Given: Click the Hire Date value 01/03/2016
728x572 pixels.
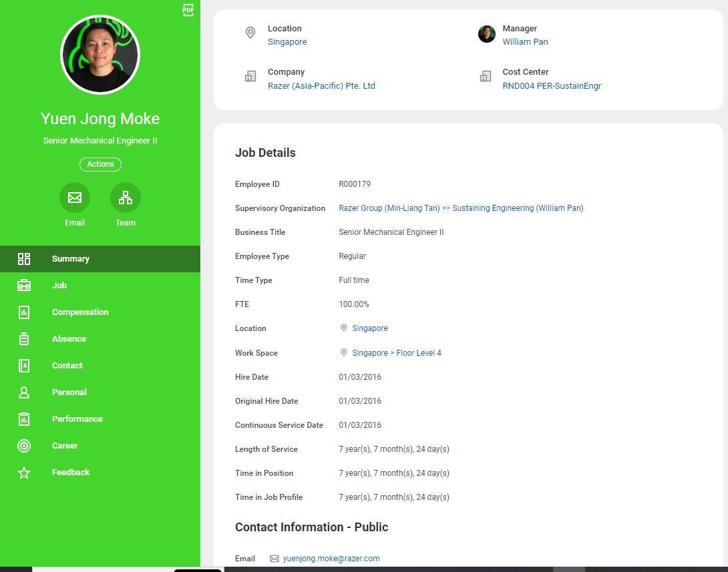Looking at the screenshot, I should (x=360, y=377).
